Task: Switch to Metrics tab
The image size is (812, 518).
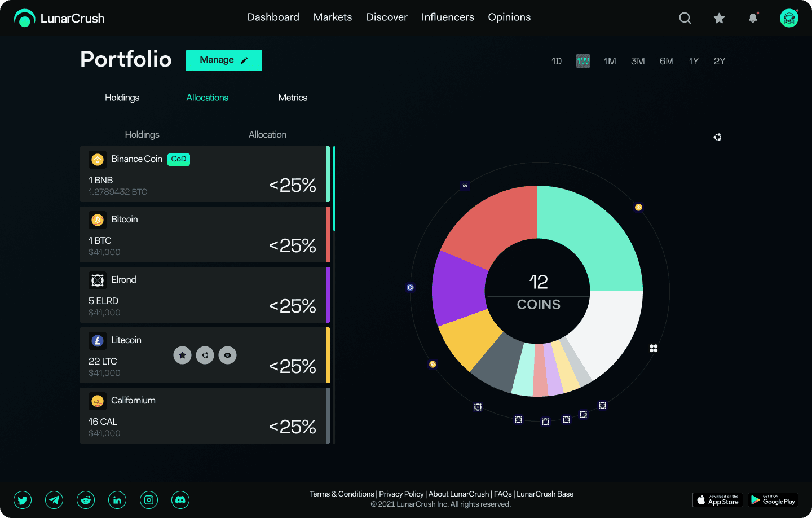Action: (293, 98)
